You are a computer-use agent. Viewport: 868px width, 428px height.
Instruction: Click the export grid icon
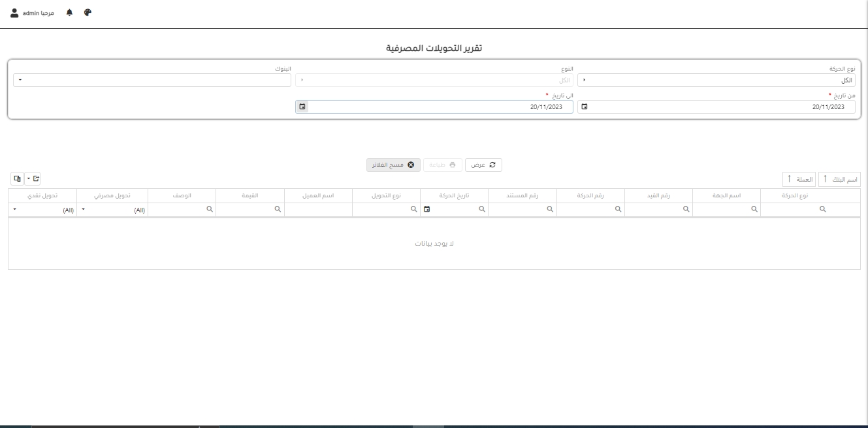point(33,178)
